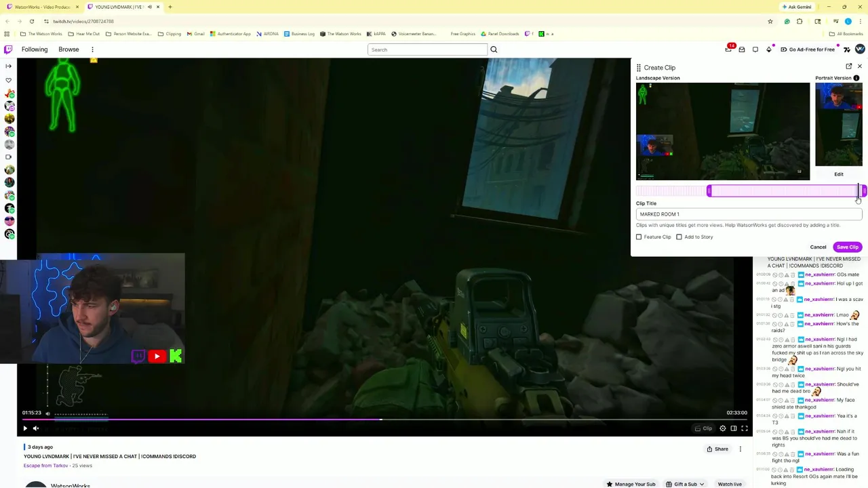Click the search magnifier button
The height and width of the screenshot is (488, 868).
(x=494, y=49)
